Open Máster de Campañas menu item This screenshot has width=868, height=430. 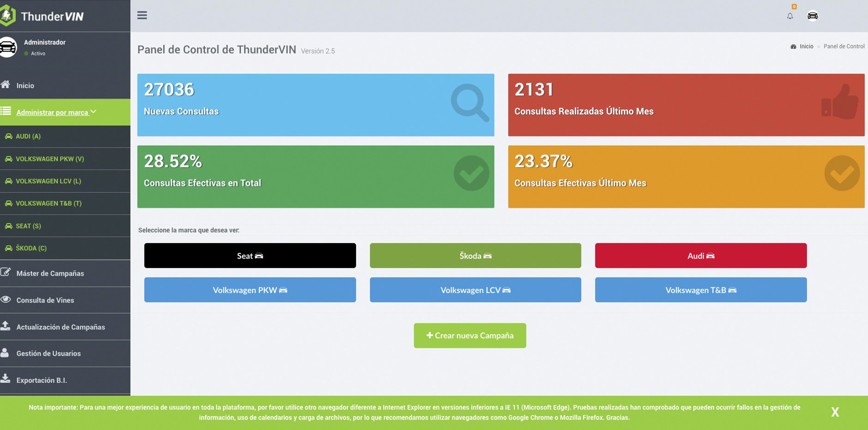(x=50, y=273)
